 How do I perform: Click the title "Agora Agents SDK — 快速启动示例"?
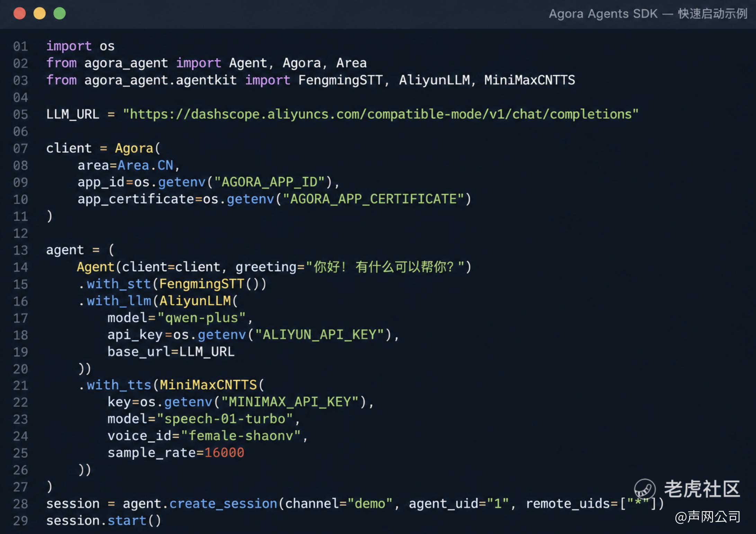tap(648, 14)
